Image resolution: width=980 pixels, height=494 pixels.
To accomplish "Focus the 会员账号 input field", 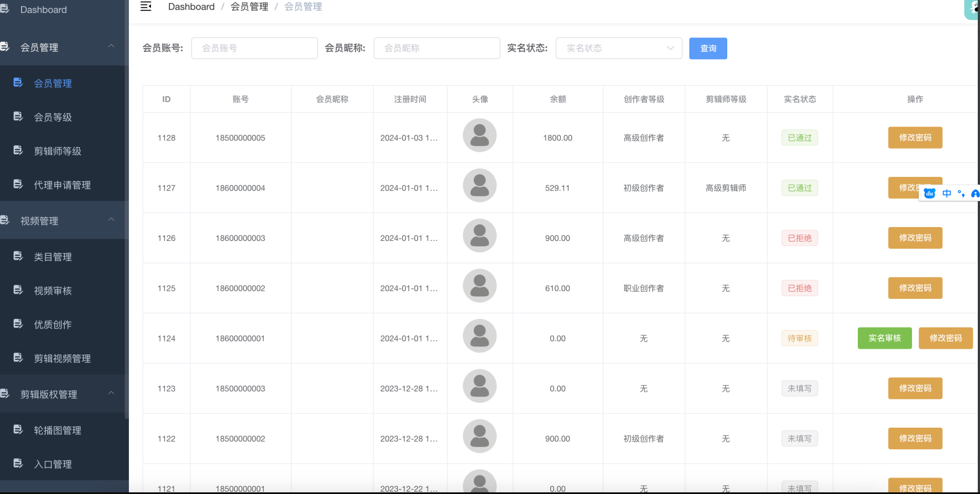I will point(254,48).
